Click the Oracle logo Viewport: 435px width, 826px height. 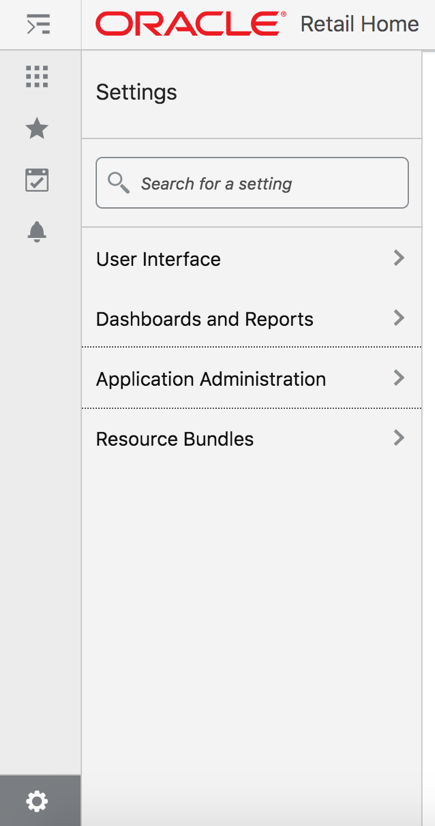(191, 24)
